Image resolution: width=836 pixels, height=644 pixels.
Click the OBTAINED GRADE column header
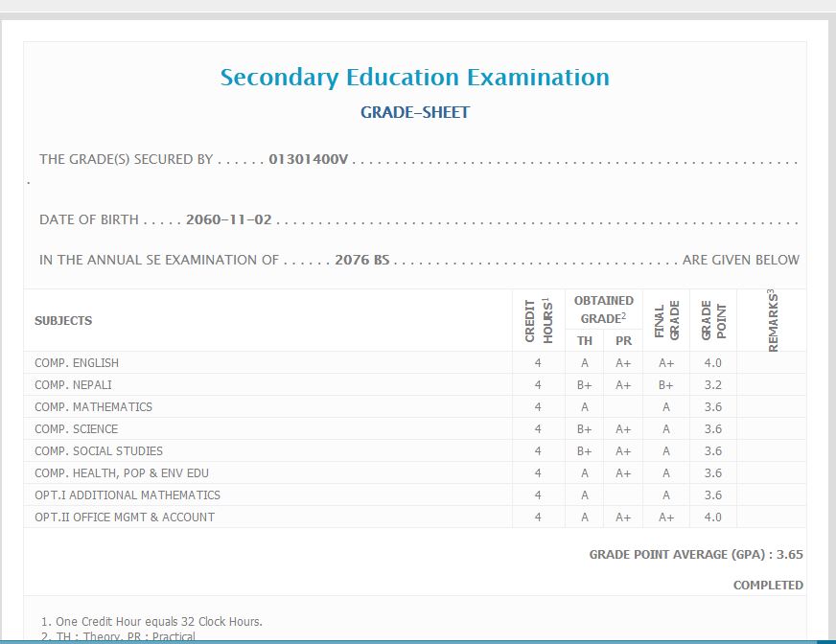point(603,310)
